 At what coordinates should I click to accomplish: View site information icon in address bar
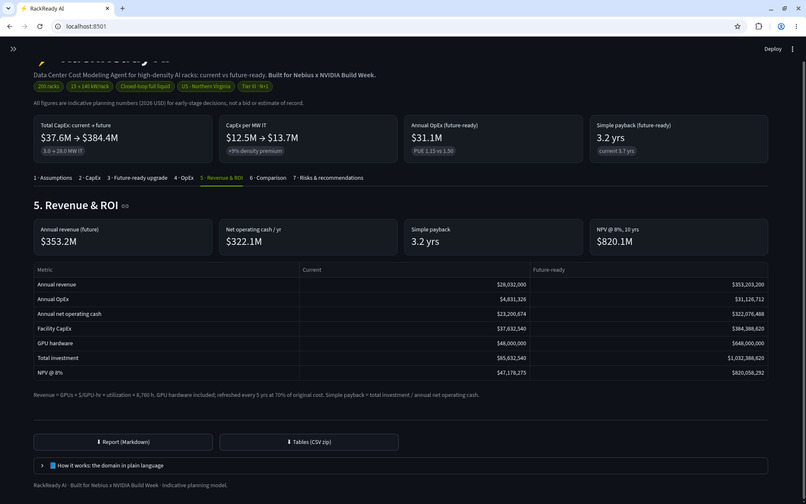[x=58, y=26]
